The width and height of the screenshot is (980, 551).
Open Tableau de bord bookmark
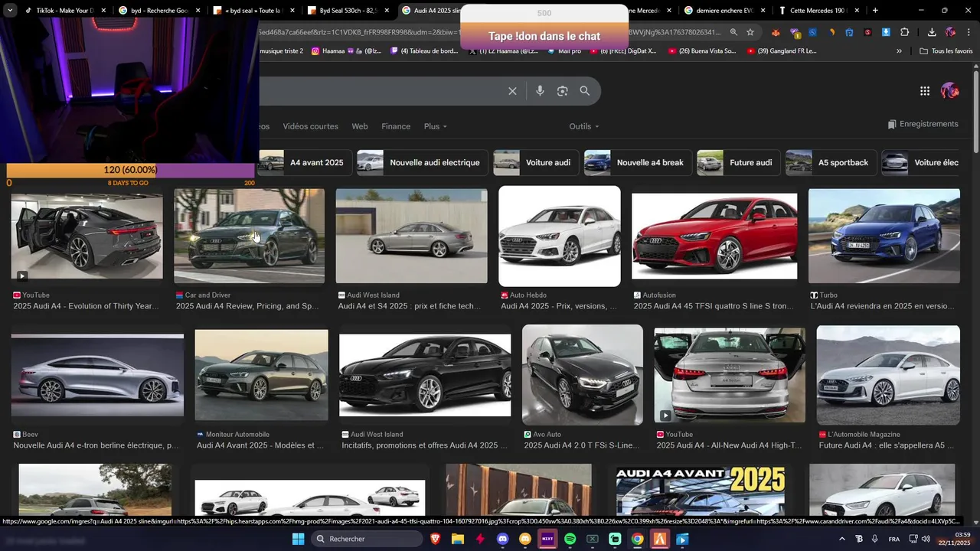[x=423, y=51]
